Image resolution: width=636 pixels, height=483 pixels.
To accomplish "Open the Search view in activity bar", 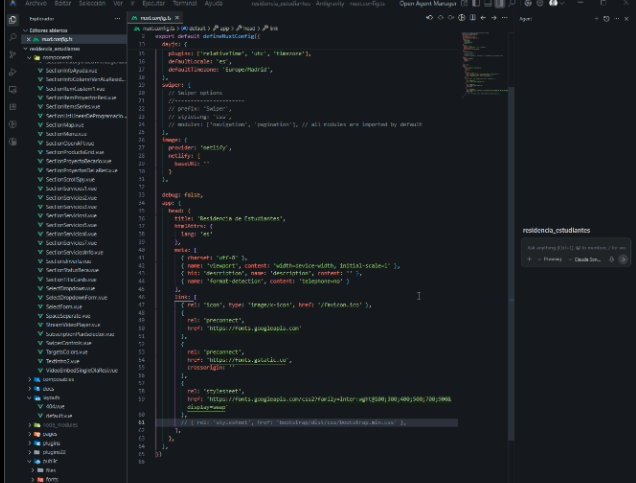I will tap(12, 37).
